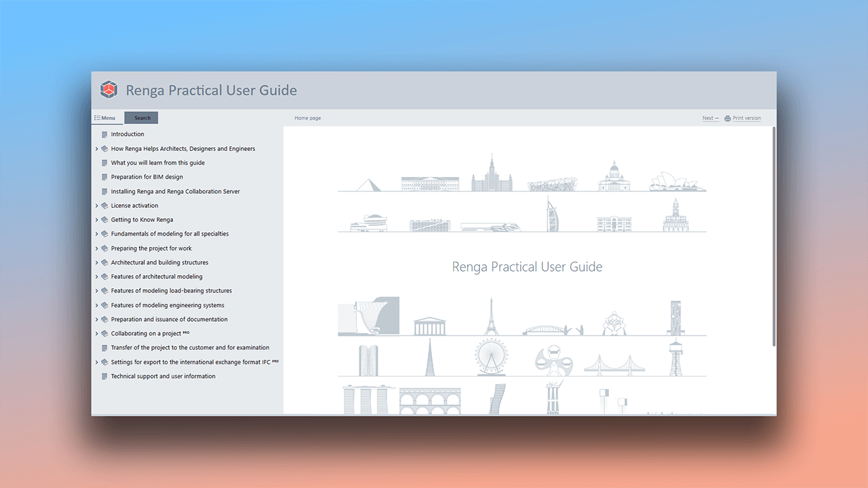This screenshot has width=868, height=488.
Task: Click the Renga hexagon logo in the header
Action: click(x=109, y=89)
